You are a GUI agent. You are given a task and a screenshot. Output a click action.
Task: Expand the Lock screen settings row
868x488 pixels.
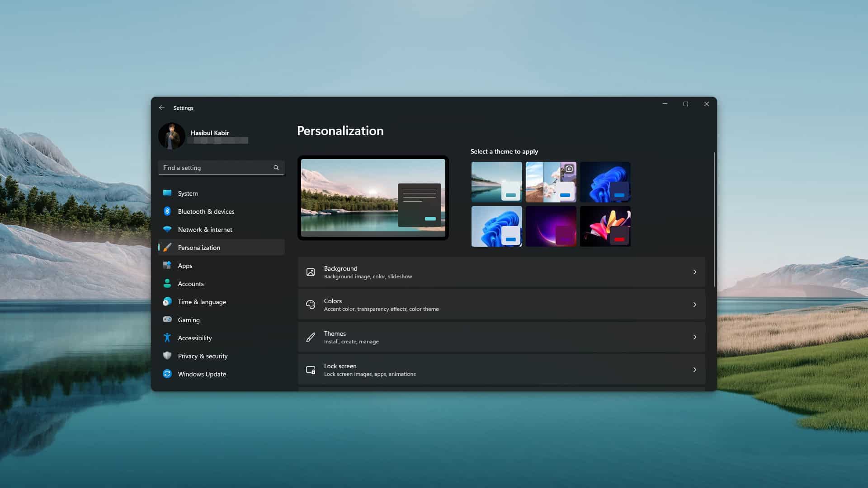pos(502,369)
